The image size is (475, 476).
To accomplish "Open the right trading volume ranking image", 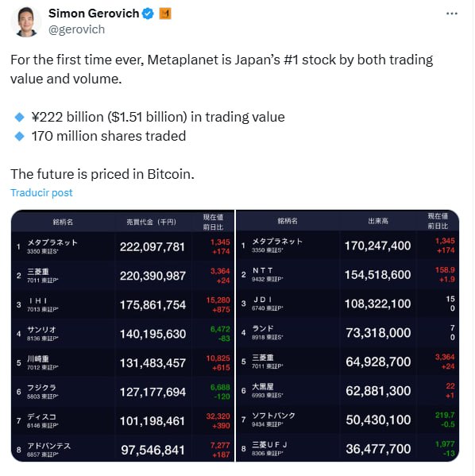I will pyautogui.click(x=348, y=336).
